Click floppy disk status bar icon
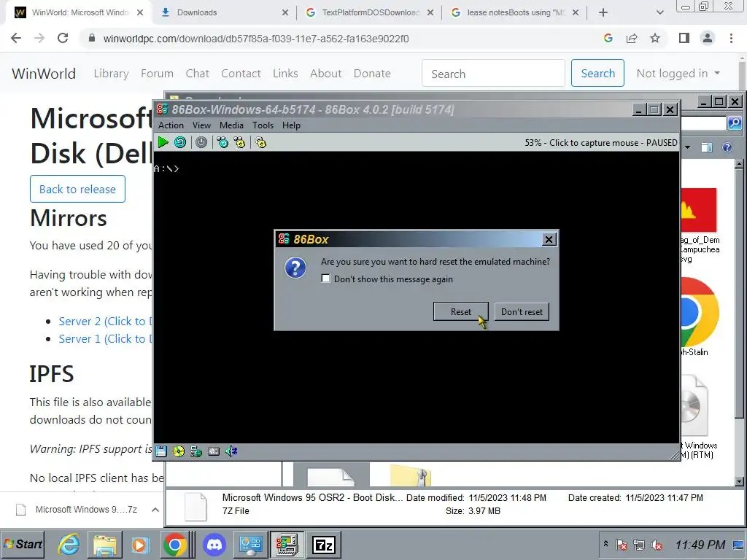Image resolution: width=747 pixels, height=560 pixels. [161, 451]
